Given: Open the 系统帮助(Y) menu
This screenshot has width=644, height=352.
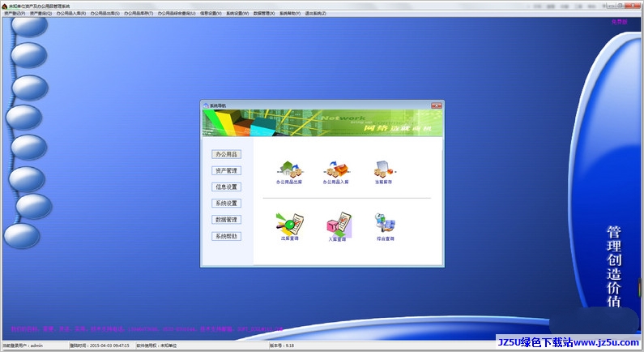Looking at the screenshot, I should 290,14.
